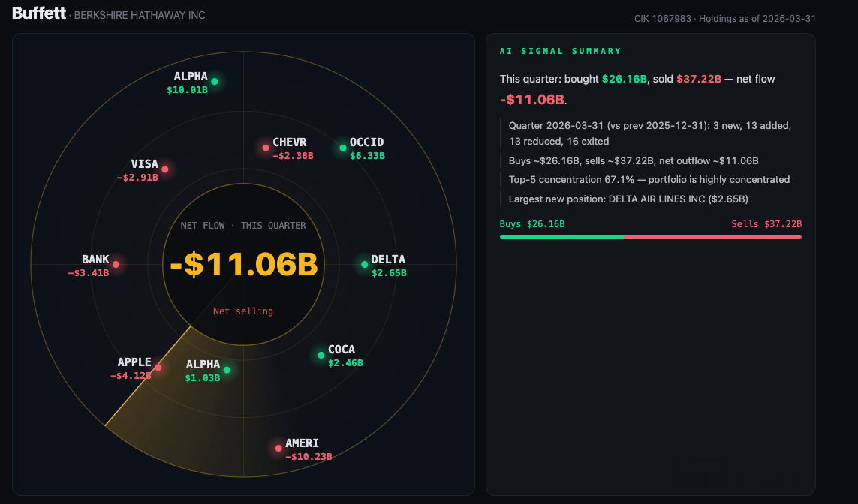Select the red APPLE -$4.12B dot
This screenshot has height=504, width=858.
click(158, 367)
